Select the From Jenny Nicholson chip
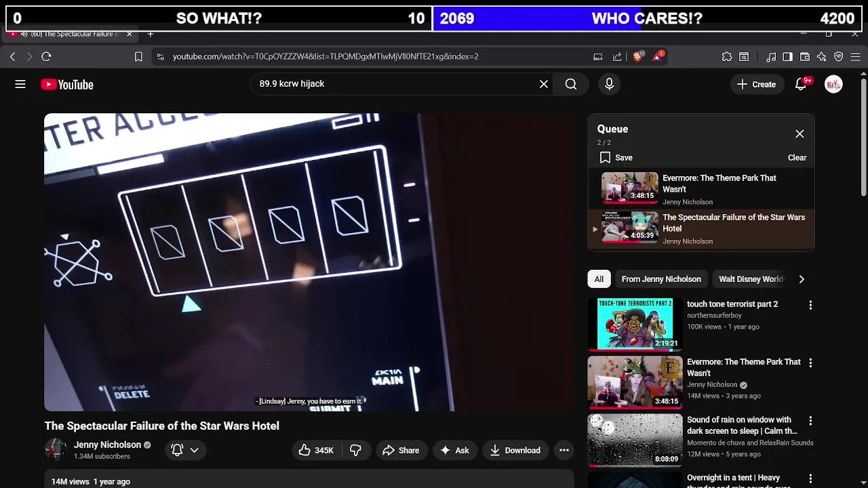 click(661, 279)
